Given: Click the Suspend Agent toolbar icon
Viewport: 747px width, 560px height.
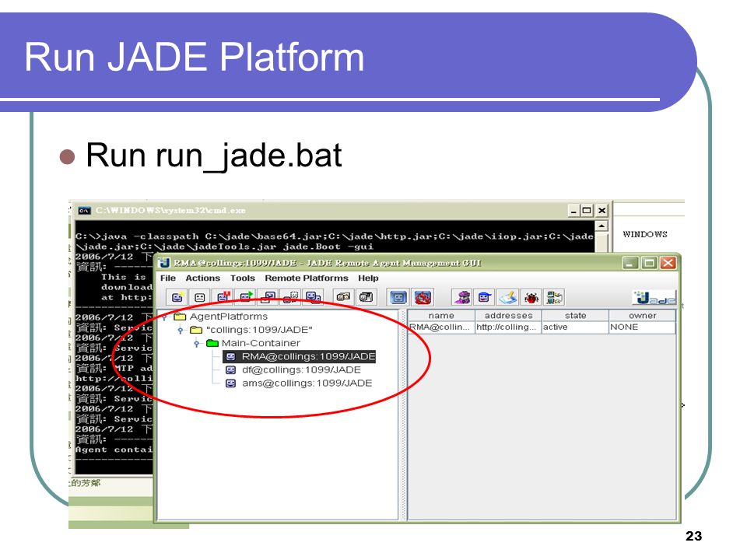Looking at the screenshot, I should pyautogui.click(x=223, y=298).
